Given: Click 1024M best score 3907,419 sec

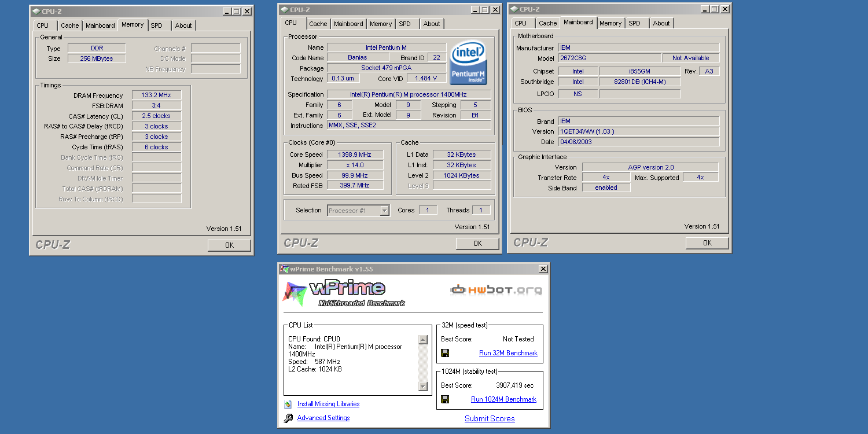Looking at the screenshot, I should [x=515, y=385].
